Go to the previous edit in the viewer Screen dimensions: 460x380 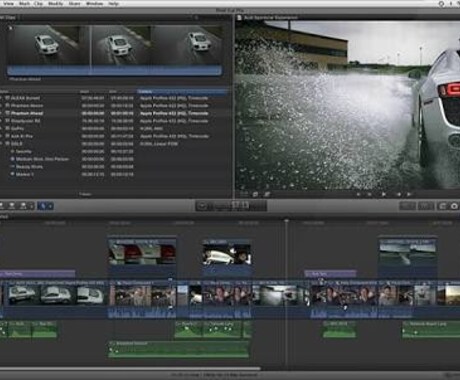[x=359, y=194]
